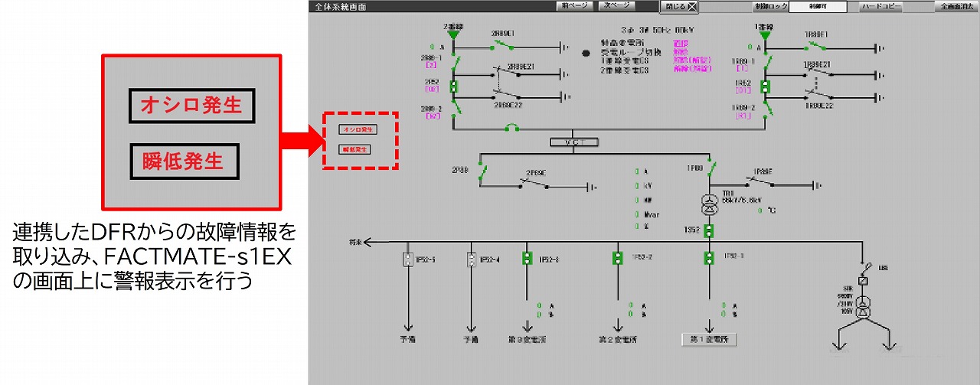Go to previous page with 前ページ
Screen dimensions: 980x385
tap(573, 6)
